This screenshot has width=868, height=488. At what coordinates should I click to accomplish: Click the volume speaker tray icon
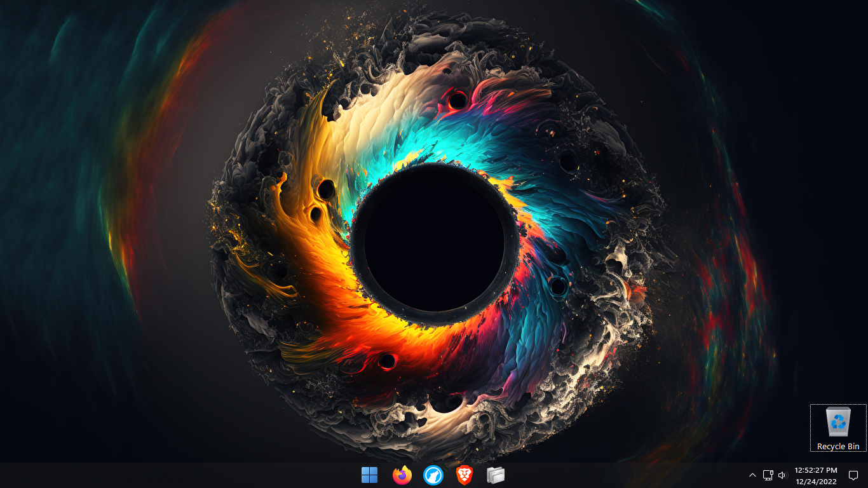tap(782, 475)
